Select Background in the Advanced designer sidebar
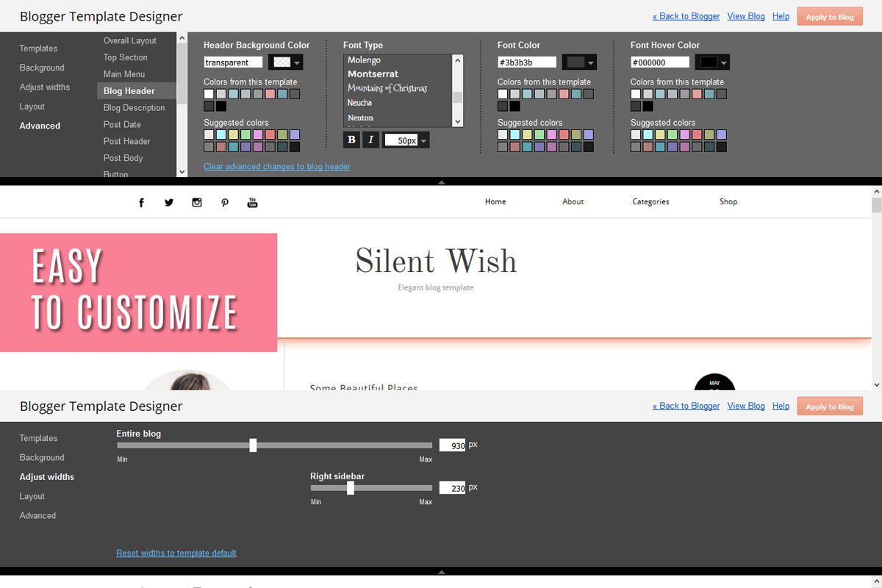 pos(42,68)
